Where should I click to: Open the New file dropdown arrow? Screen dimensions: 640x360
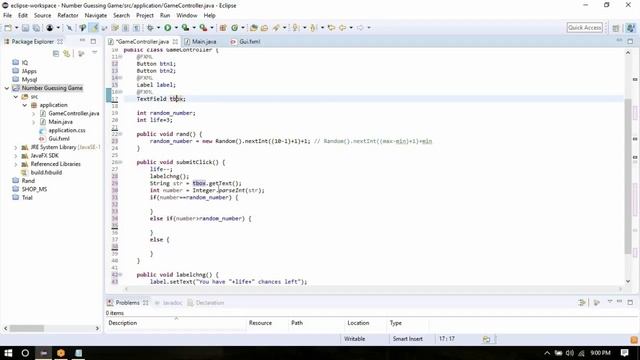pyautogui.click(x=16, y=28)
